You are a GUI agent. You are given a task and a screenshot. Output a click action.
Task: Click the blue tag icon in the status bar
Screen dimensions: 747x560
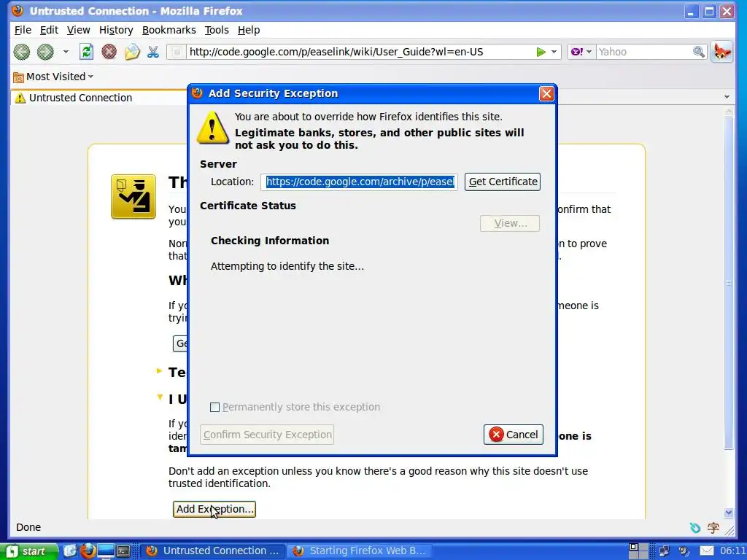click(695, 527)
